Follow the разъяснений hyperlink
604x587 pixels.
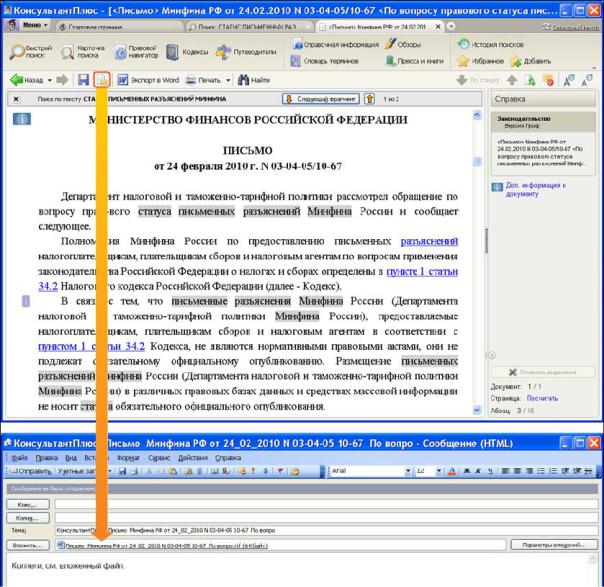pyautogui.click(x=429, y=242)
